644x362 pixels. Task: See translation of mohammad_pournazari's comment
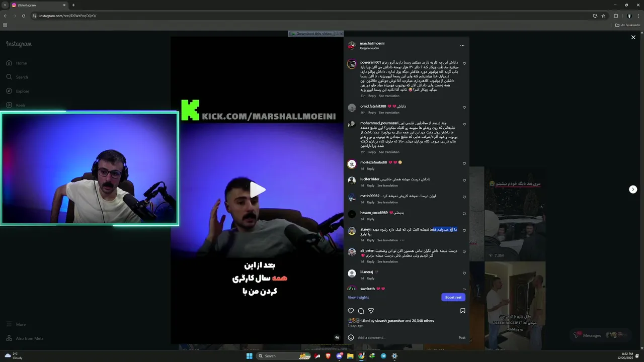[x=389, y=152]
